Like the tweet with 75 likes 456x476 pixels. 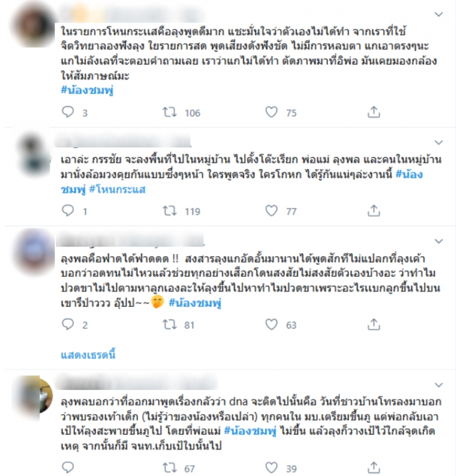[271, 112]
